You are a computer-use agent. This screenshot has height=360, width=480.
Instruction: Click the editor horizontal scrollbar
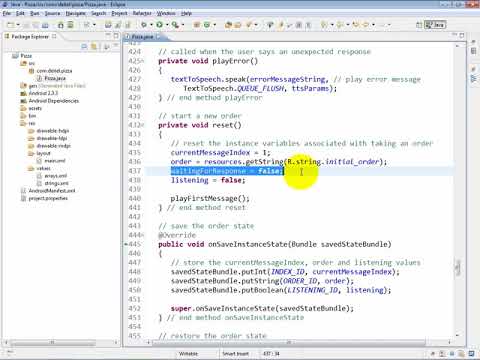[289, 342]
